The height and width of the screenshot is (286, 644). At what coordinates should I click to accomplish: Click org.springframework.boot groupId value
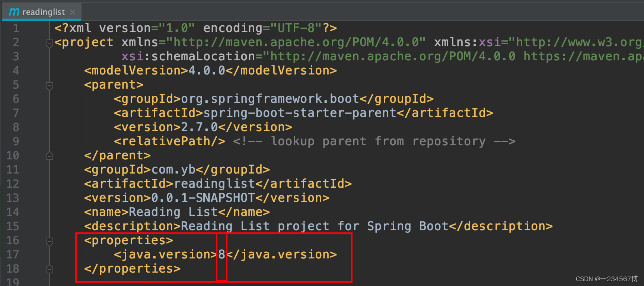pos(270,99)
